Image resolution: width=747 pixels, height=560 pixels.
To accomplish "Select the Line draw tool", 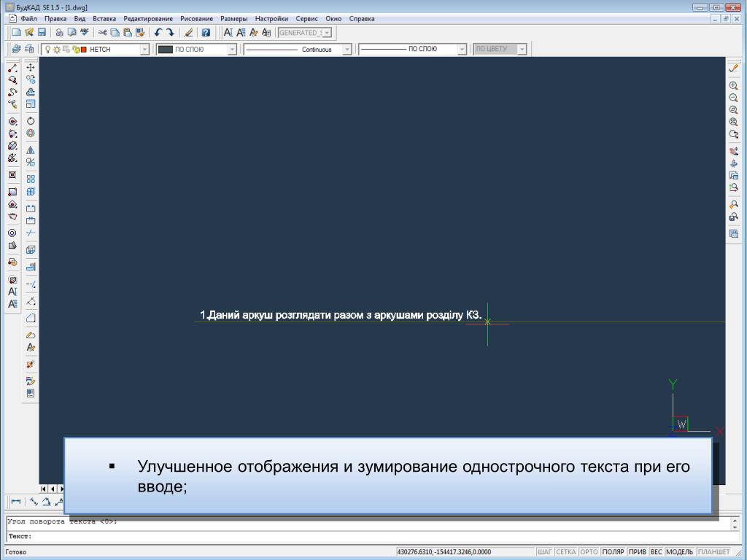I will [x=13, y=68].
